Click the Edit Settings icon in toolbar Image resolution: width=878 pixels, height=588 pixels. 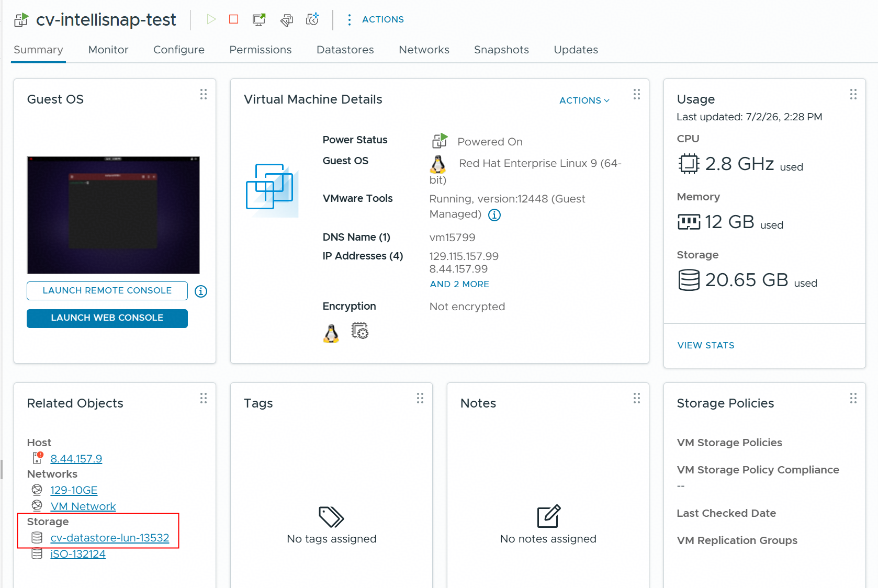[x=286, y=20]
